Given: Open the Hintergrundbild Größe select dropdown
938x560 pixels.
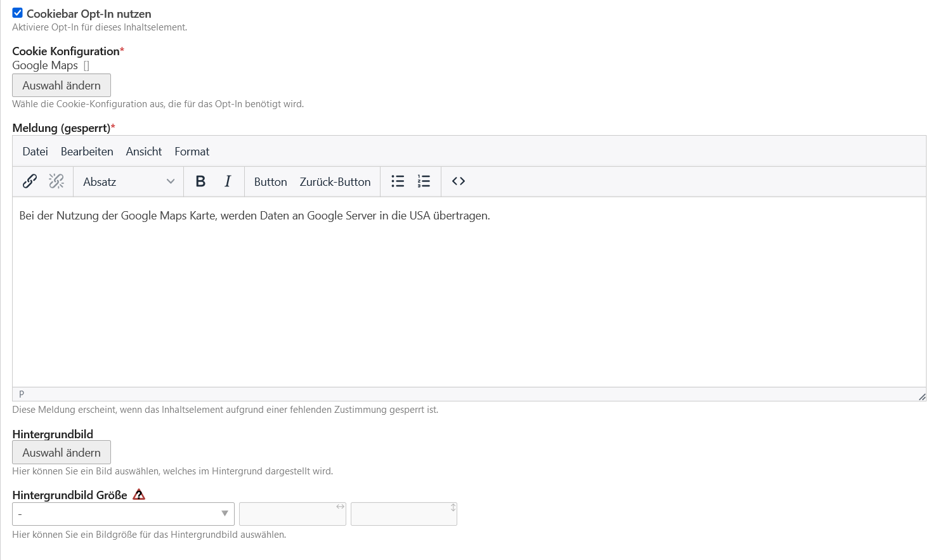Looking at the screenshot, I should tap(123, 514).
